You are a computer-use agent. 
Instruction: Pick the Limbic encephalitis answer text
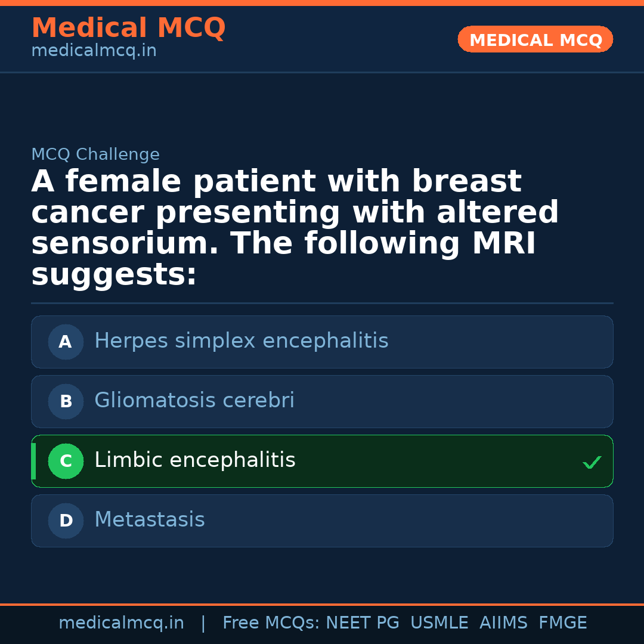[194, 460]
